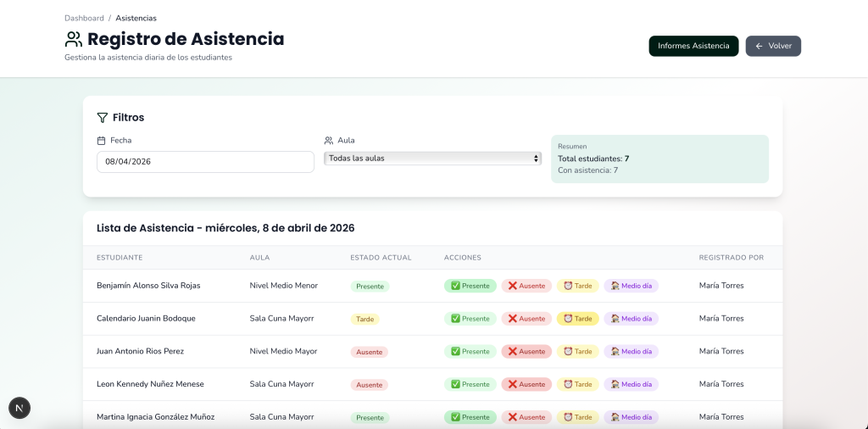The width and height of the screenshot is (868, 429).
Task: Mark Juan Antonio Rios Perez as Presente
Action: click(x=470, y=352)
